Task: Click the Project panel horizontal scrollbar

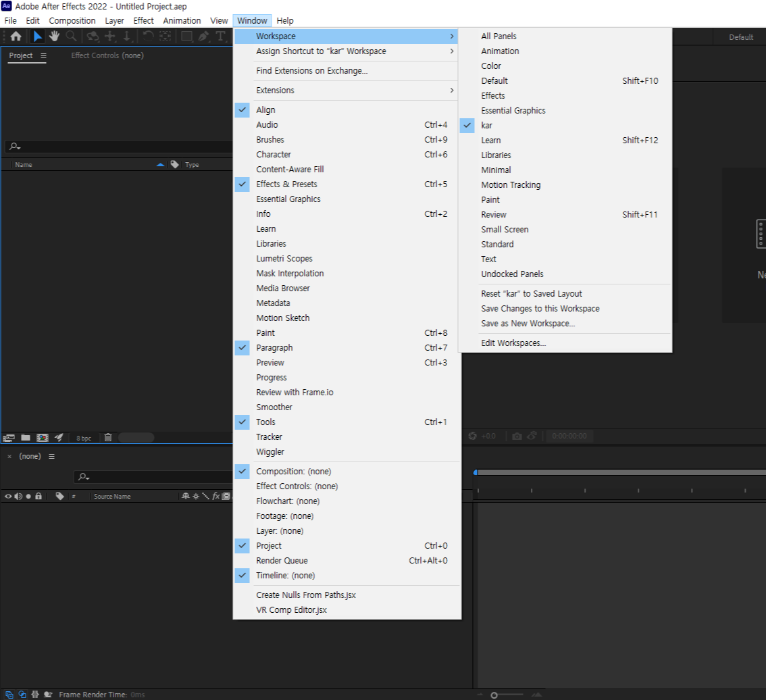Action: point(136,438)
